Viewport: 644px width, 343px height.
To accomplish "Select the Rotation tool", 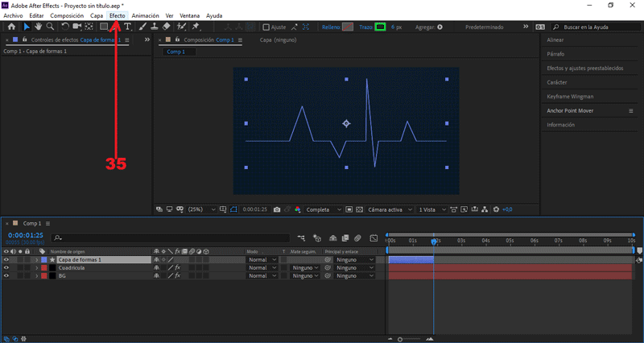I will (65, 27).
